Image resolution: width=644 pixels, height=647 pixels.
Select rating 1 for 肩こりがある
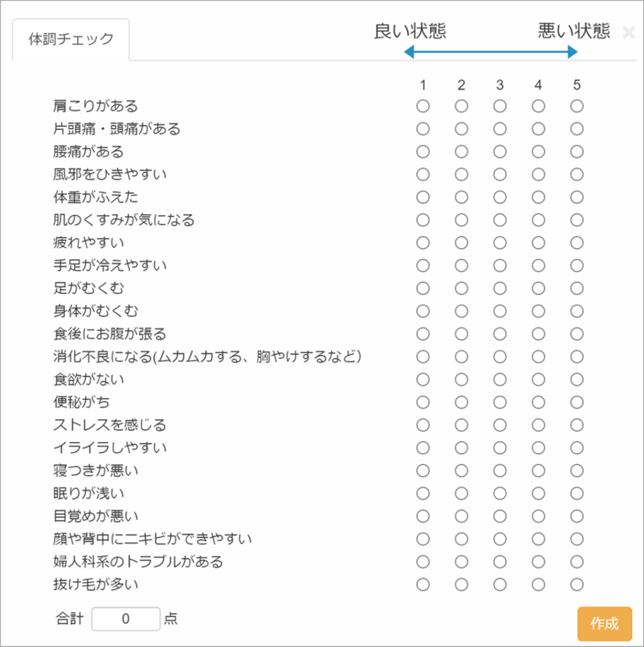click(x=423, y=106)
